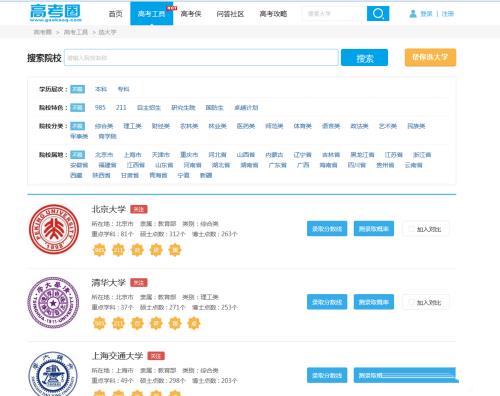This screenshot has width=500, height=396.
Task: Open the 高考工具 nav tab
Action: (x=152, y=14)
